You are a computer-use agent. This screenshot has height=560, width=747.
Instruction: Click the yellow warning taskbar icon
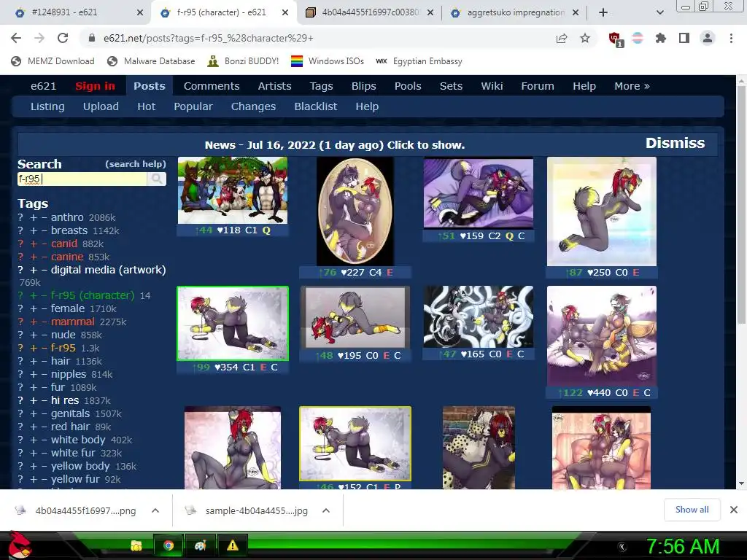point(233,545)
